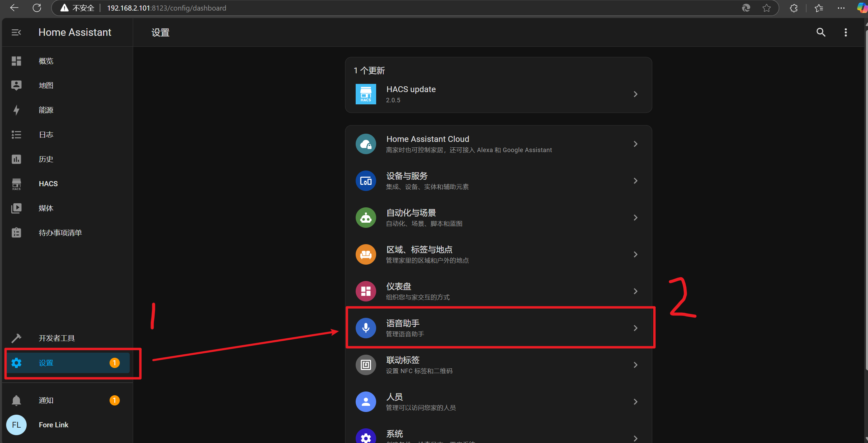Open the three-dot overflow menu in the header
This screenshot has height=443, width=868.
[845, 32]
